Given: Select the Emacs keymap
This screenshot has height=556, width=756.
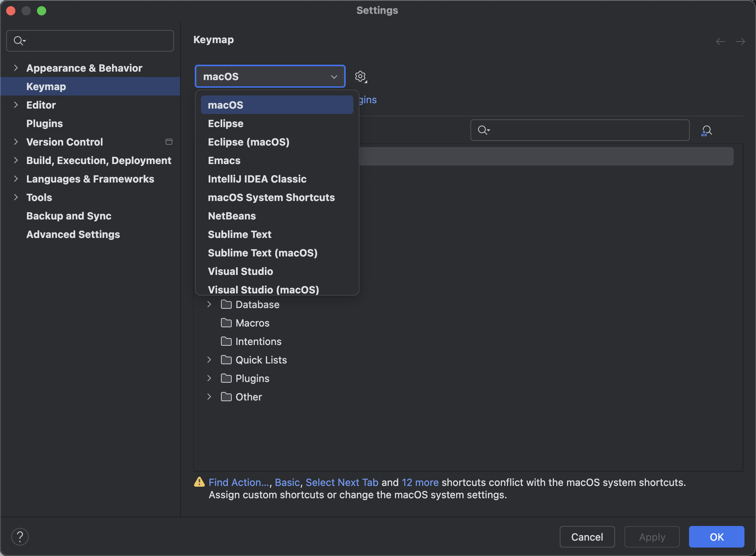Looking at the screenshot, I should (x=277, y=161).
